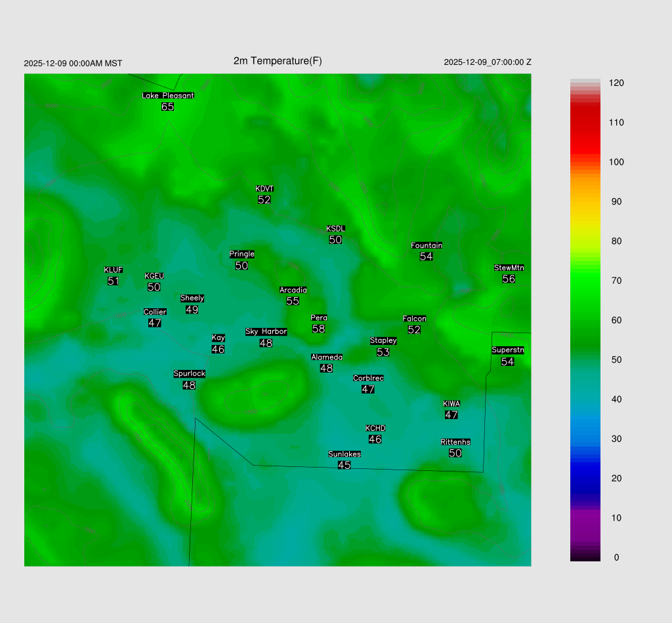Click the Corblrec station label

pos(368,378)
